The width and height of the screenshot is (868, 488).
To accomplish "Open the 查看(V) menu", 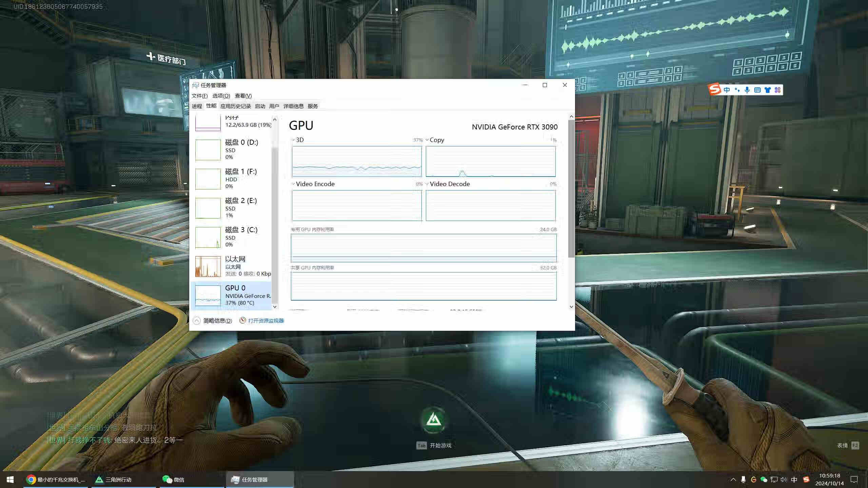I will [243, 96].
